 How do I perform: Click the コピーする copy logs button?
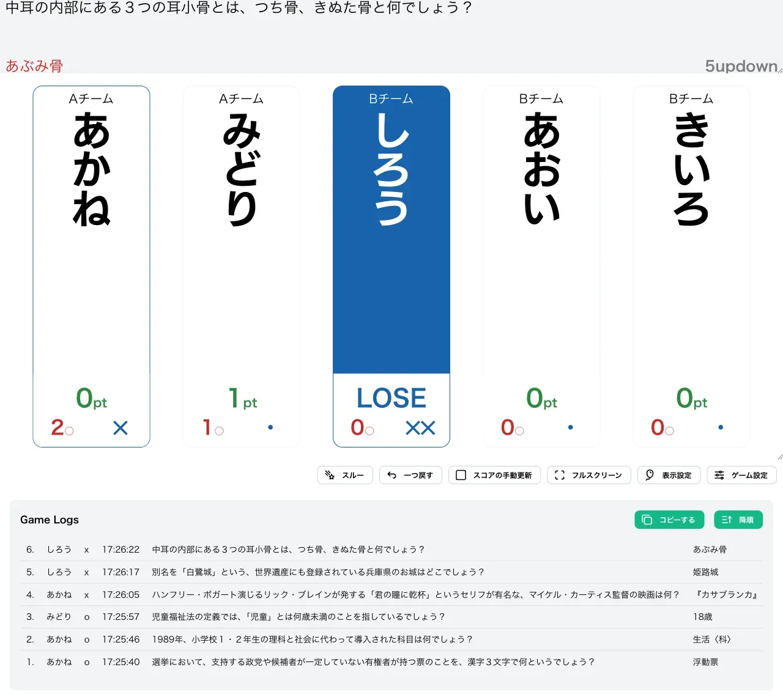(669, 520)
